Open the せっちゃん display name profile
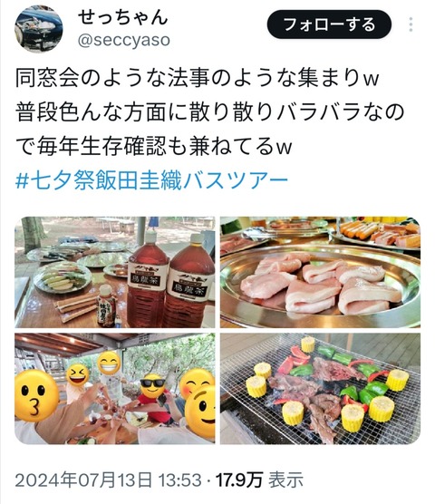 point(122,17)
